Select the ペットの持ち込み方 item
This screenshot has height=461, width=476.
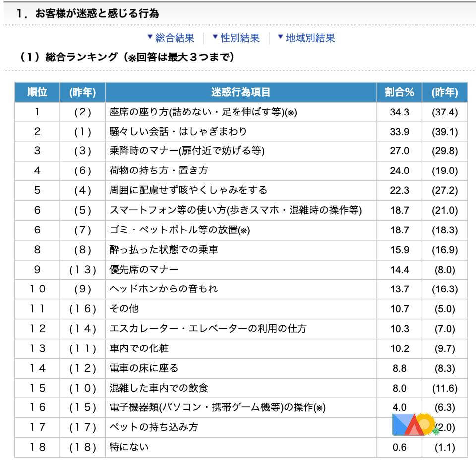[153, 427]
